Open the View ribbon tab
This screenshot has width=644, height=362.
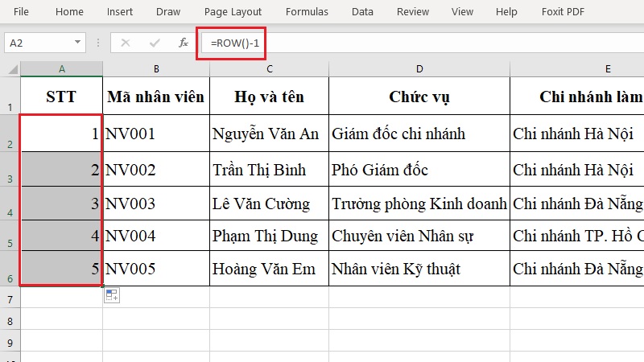click(x=462, y=12)
